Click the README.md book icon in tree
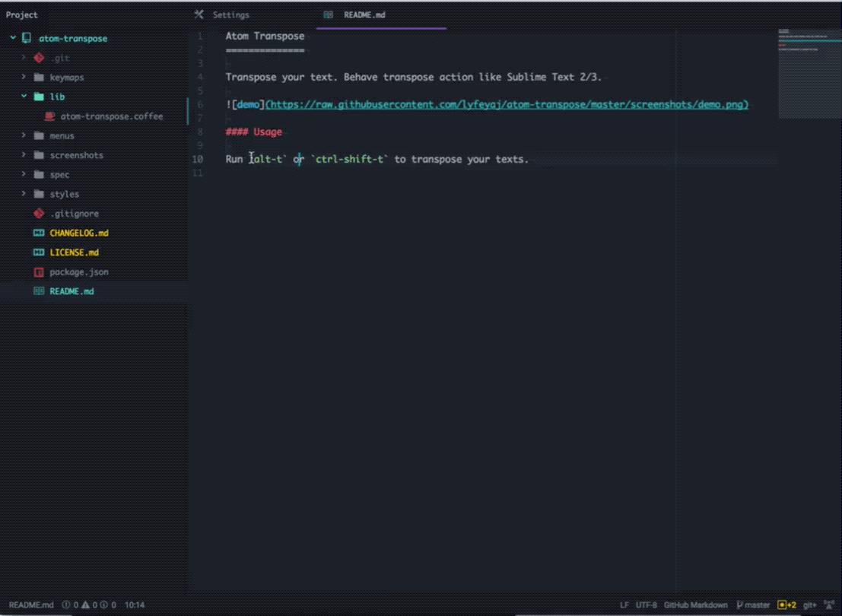This screenshot has width=842, height=616. (x=39, y=291)
